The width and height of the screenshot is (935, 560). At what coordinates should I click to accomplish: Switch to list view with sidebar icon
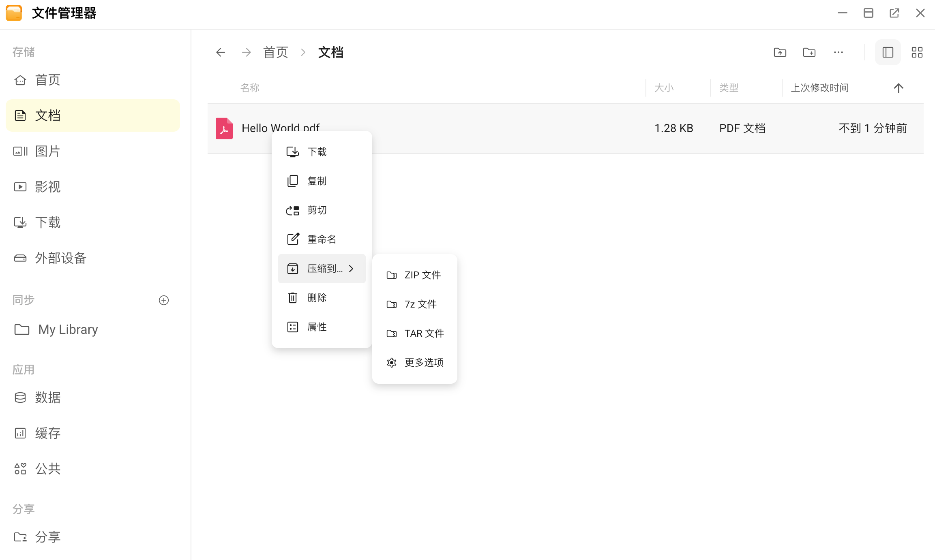[888, 52]
